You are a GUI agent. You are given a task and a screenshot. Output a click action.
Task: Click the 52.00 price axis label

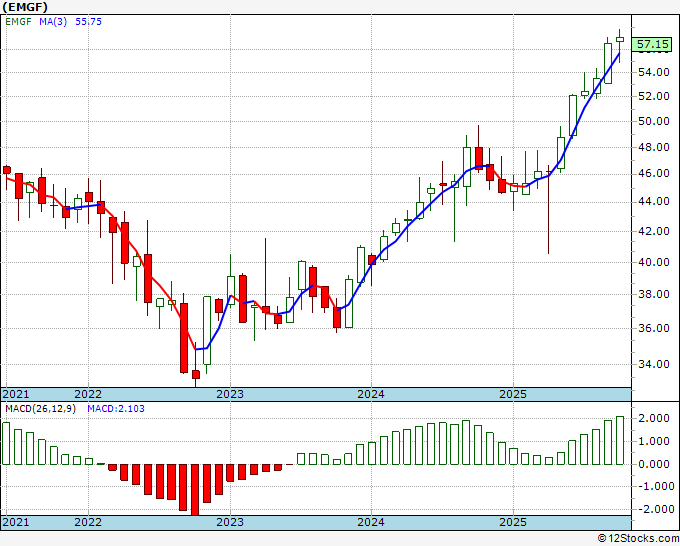pyautogui.click(x=654, y=96)
